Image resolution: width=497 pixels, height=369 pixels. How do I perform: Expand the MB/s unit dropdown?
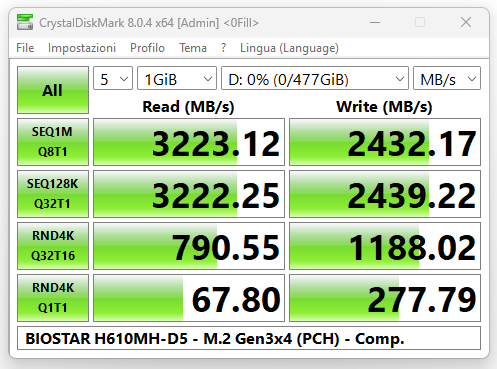pyautogui.click(x=447, y=78)
